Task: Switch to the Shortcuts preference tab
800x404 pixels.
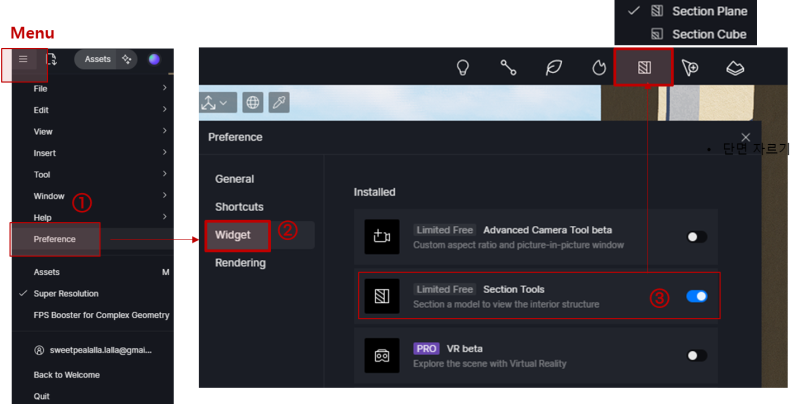Action: pos(239,207)
